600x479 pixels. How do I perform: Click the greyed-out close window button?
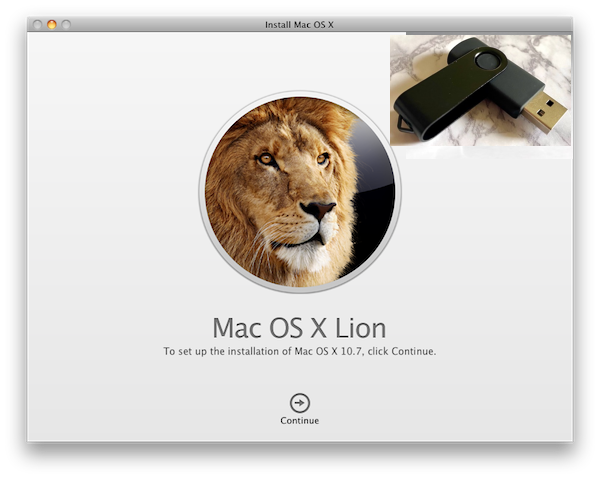tap(37, 24)
